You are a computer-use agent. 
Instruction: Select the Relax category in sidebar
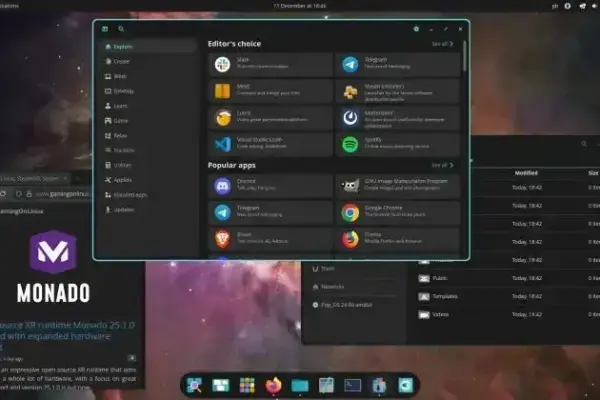pyautogui.click(x=149, y=136)
